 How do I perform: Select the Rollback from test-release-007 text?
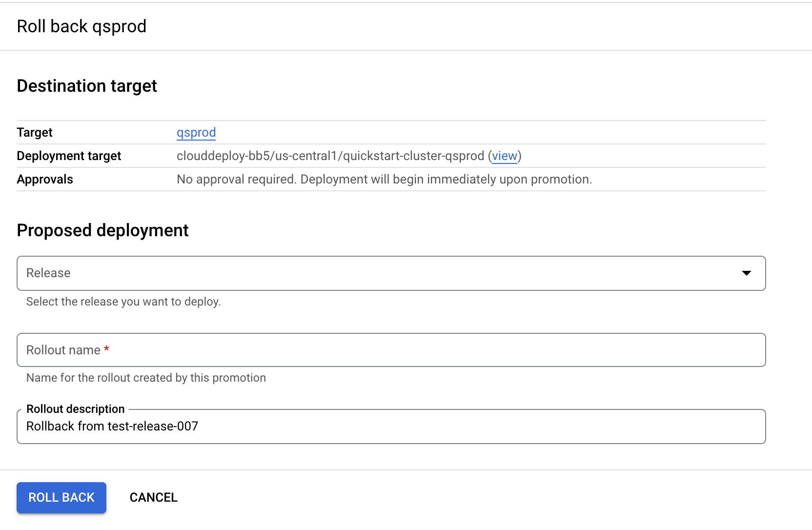113,426
